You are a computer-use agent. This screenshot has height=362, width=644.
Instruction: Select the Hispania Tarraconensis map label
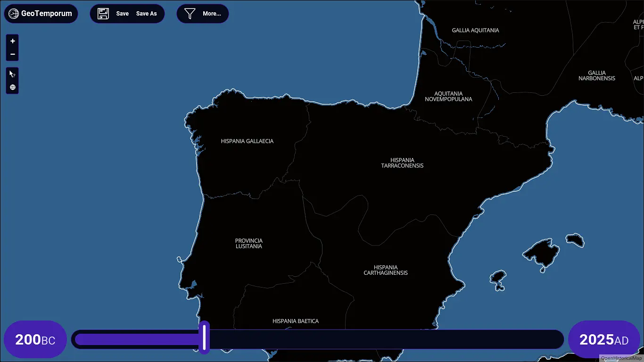(x=402, y=163)
